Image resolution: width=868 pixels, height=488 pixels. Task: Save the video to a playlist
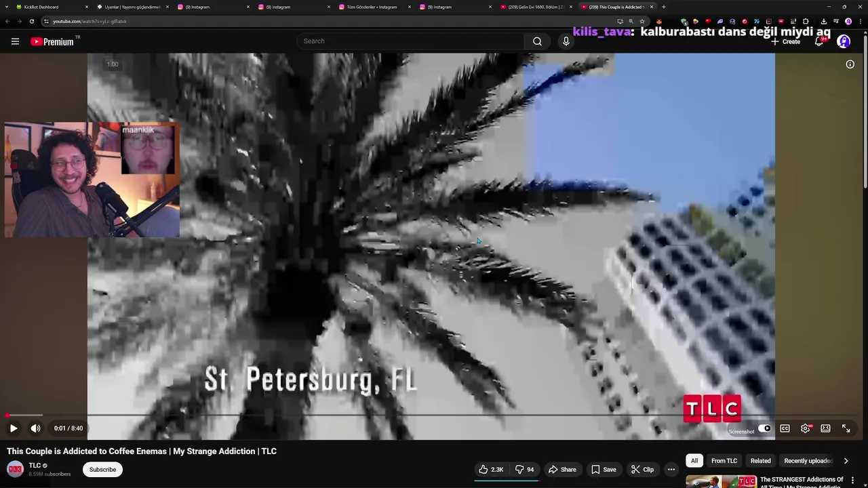coord(604,470)
